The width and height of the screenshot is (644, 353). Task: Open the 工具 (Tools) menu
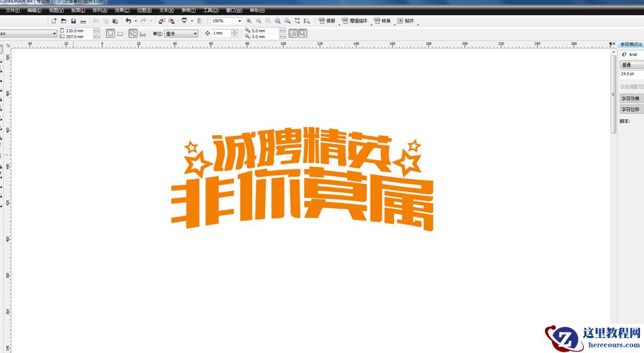point(211,10)
